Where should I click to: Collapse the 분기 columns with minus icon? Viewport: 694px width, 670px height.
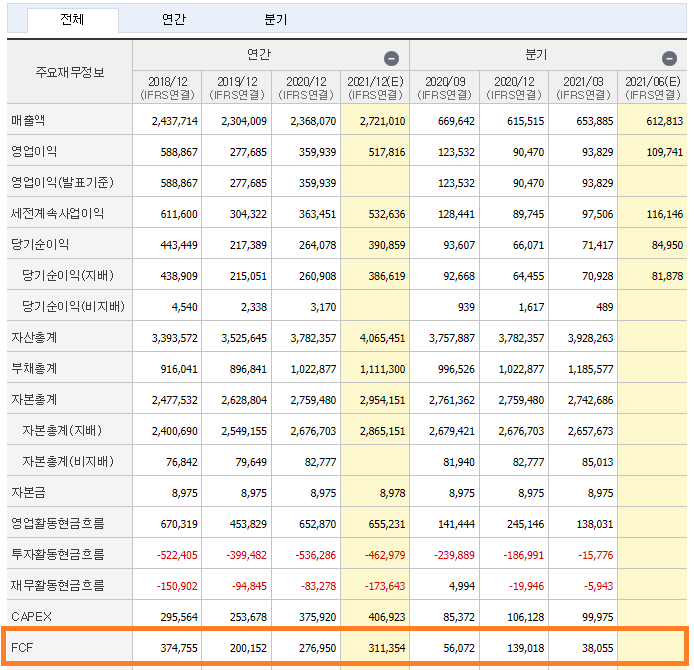click(669, 58)
